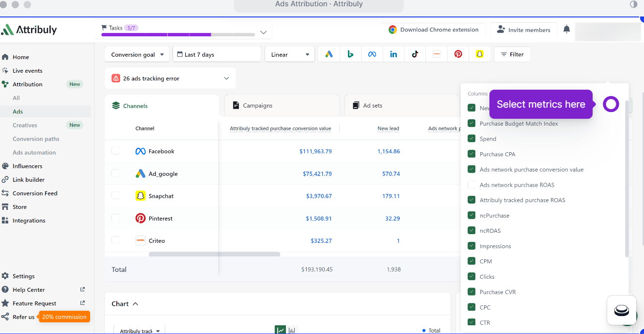Select the Snapchat ads network icon
The width and height of the screenshot is (644, 334).
click(x=479, y=54)
